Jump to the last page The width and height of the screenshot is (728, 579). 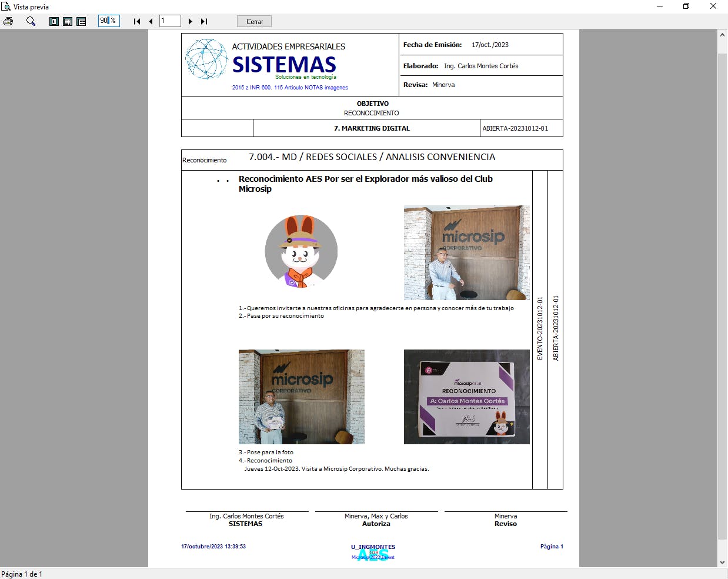(204, 21)
